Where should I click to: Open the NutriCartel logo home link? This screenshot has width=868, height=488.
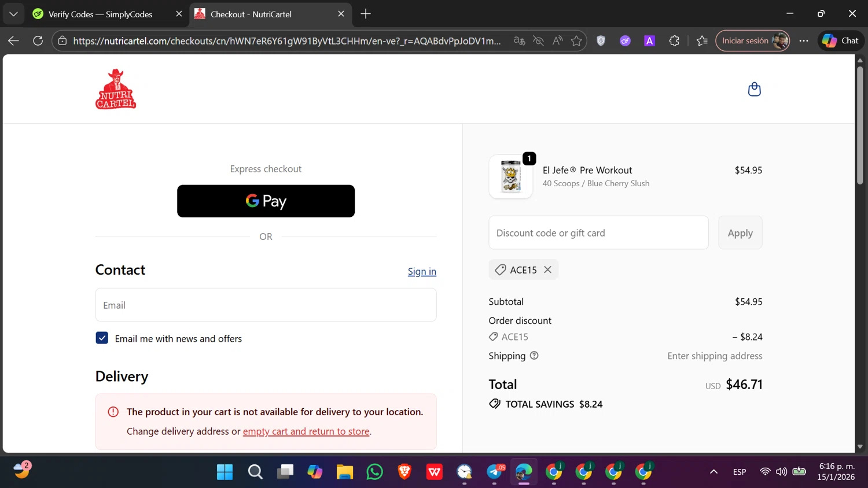[x=116, y=89]
